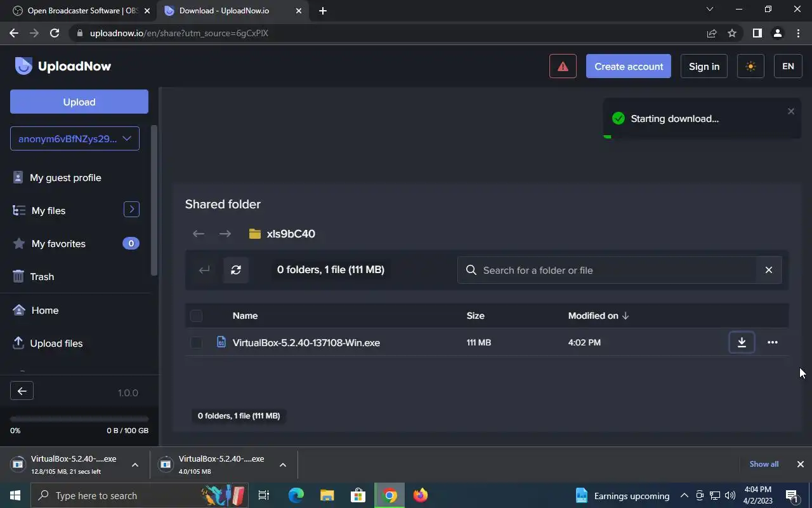This screenshot has width=812, height=508.
Task: Sort by Modified on column
Action: pos(598,316)
